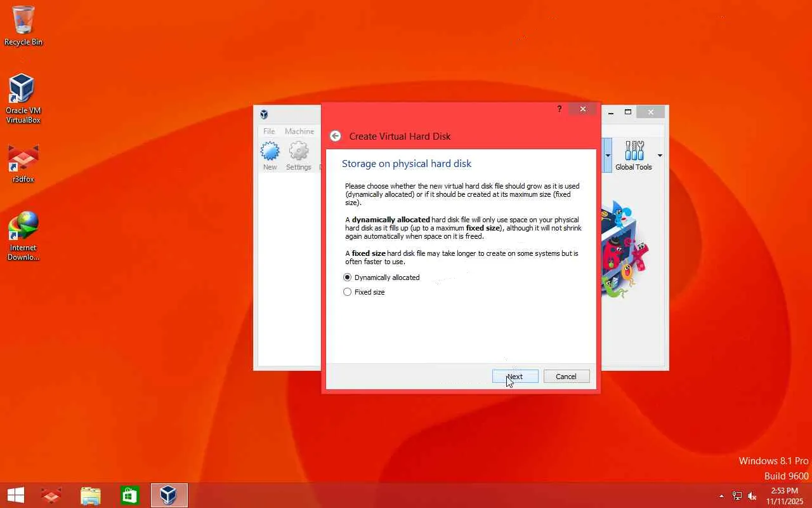Viewport: 812px width, 508px height.
Task: Maximize the VirtualBox Manager window
Action: pyautogui.click(x=628, y=112)
